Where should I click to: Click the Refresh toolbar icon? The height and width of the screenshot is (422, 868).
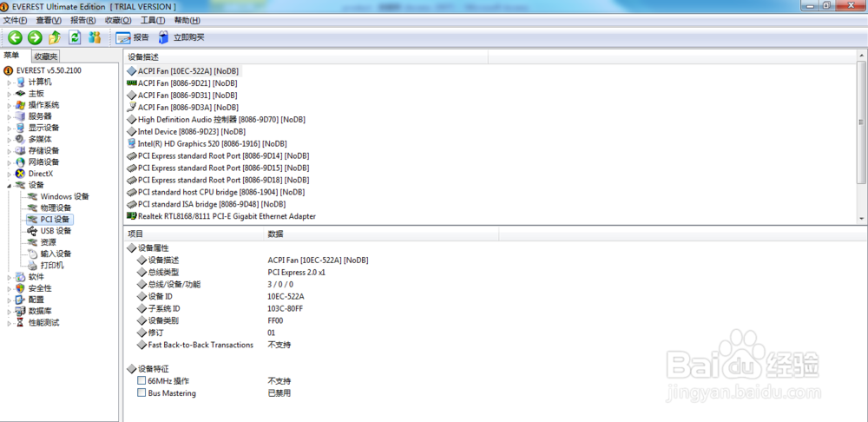pos(75,37)
